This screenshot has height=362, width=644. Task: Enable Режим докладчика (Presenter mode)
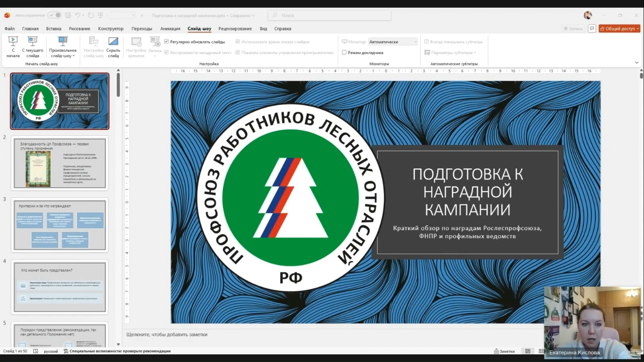344,52
